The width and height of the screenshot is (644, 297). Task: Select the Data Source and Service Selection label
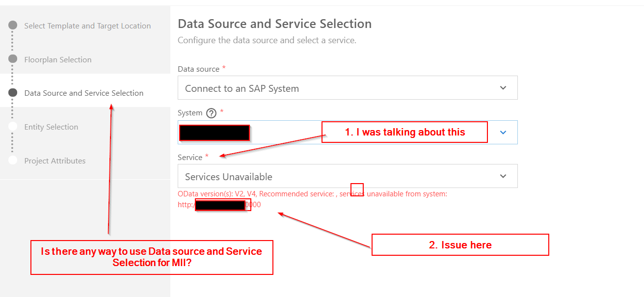(x=84, y=93)
